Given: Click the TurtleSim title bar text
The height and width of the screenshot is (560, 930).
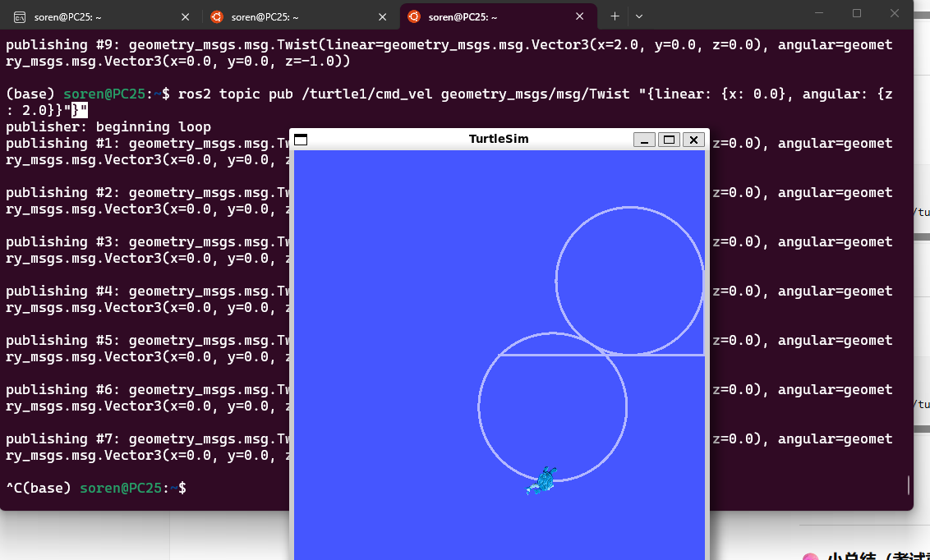Looking at the screenshot, I should pos(498,139).
